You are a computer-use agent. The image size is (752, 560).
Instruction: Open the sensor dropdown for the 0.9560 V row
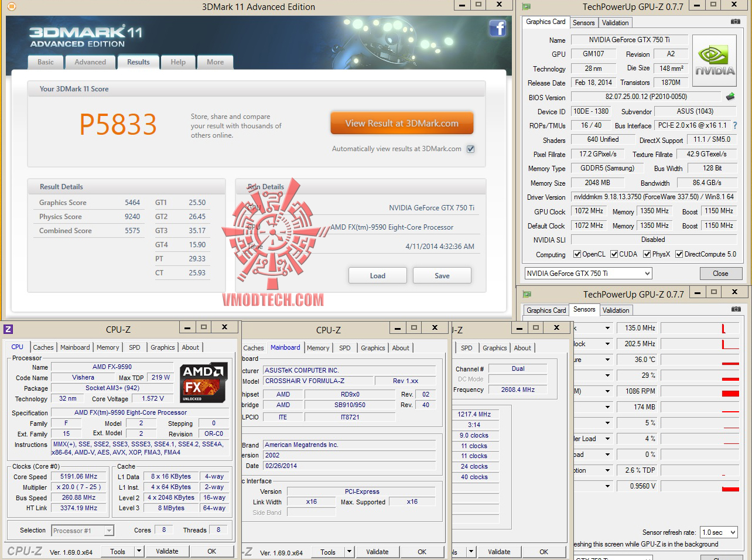tap(607, 486)
